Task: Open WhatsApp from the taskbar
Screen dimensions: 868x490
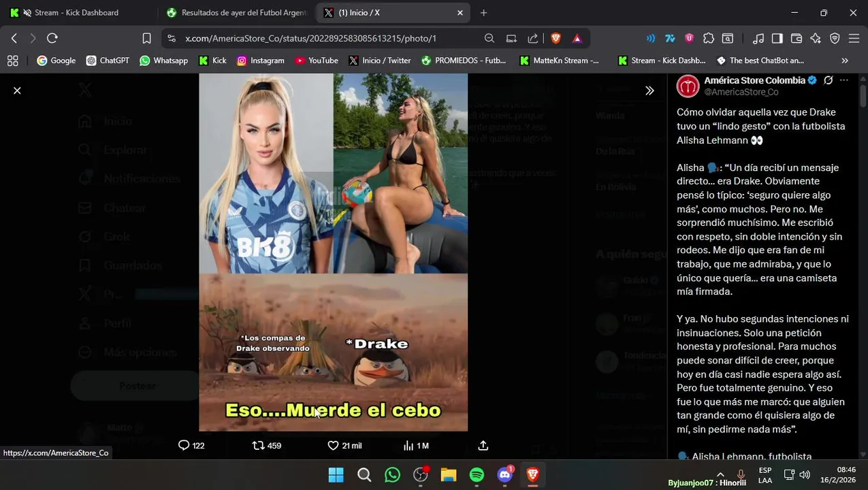Action: pyautogui.click(x=392, y=474)
